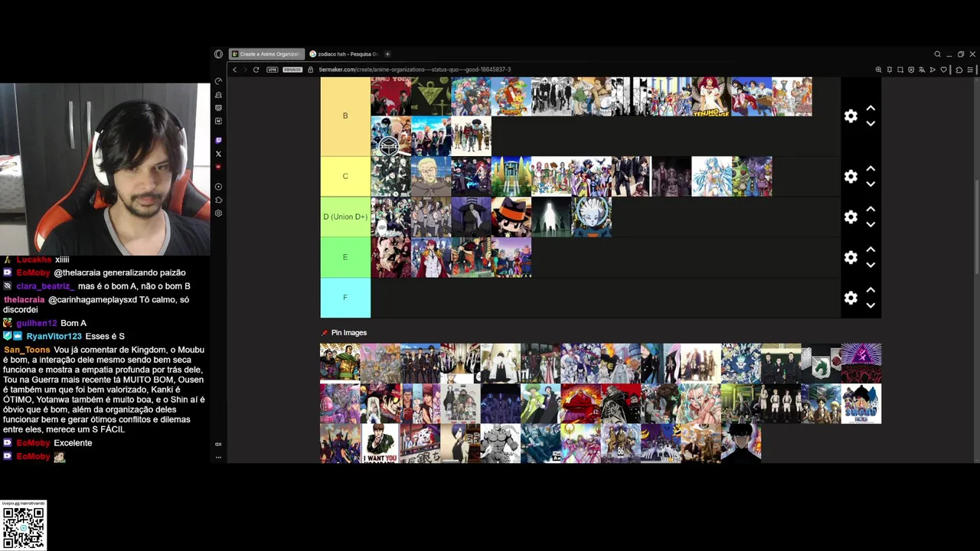Open settings gear for tier C
Screen dimensions: 980x551
pos(851,176)
